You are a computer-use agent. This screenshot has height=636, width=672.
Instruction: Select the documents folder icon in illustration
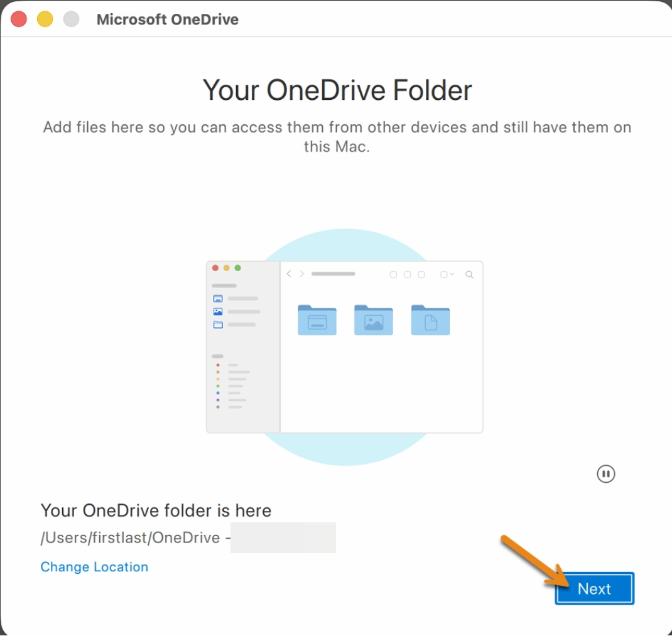tap(430, 320)
